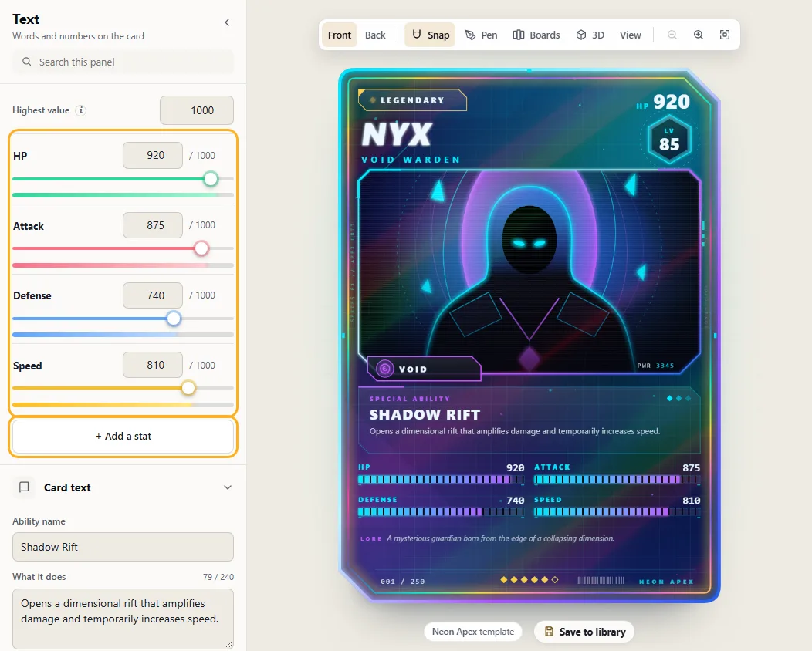Click the Save to library disk icon

(549, 632)
